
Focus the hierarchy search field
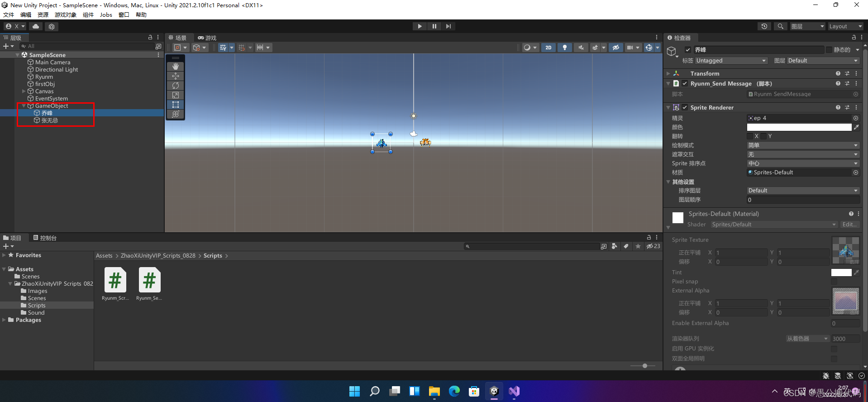87,46
